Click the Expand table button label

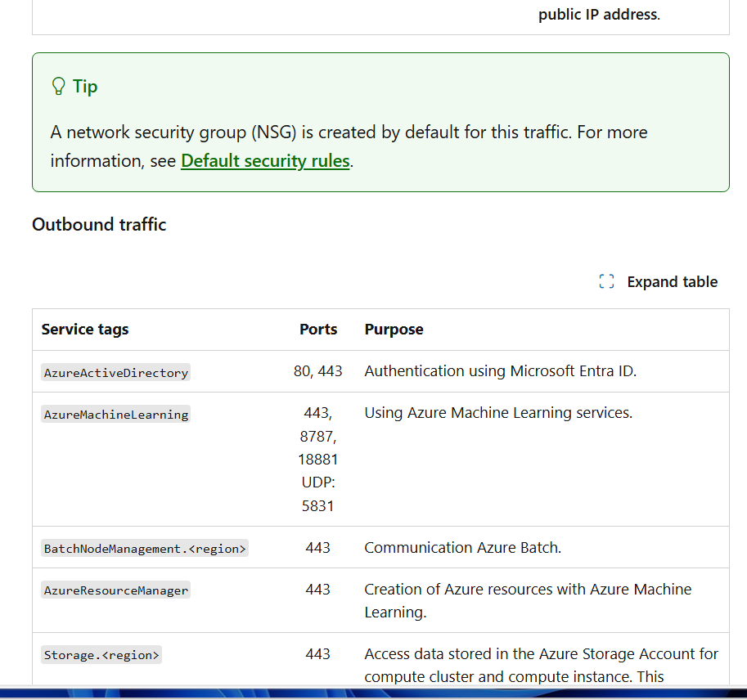tap(672, 282)
